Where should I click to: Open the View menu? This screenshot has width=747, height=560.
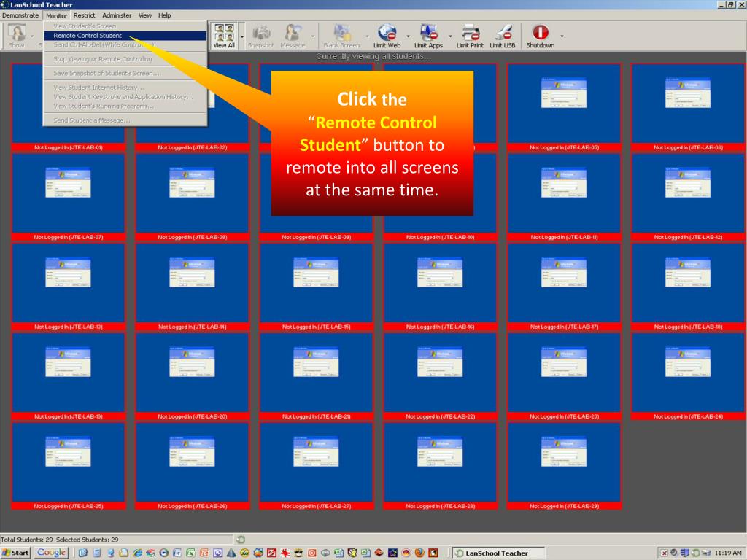point(145,15)
